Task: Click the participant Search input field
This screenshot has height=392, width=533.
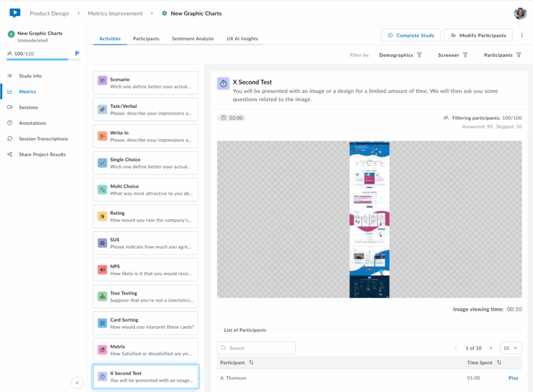Action: (x=257, y=348)
